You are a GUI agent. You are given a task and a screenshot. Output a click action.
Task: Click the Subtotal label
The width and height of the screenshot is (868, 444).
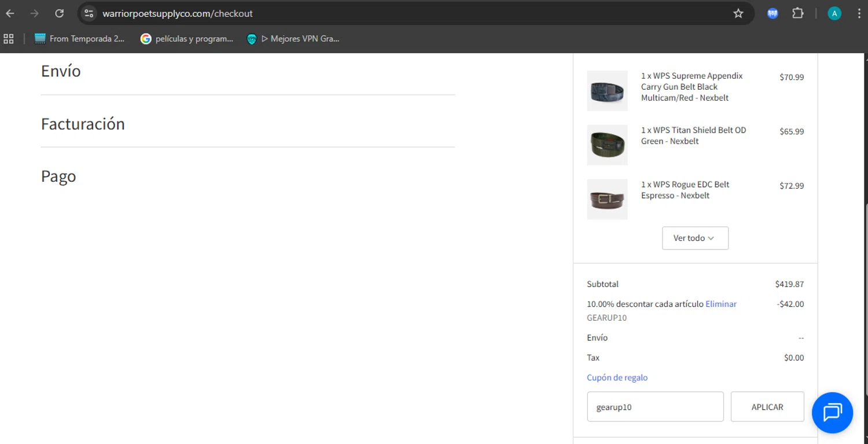[x=602, y=284]
